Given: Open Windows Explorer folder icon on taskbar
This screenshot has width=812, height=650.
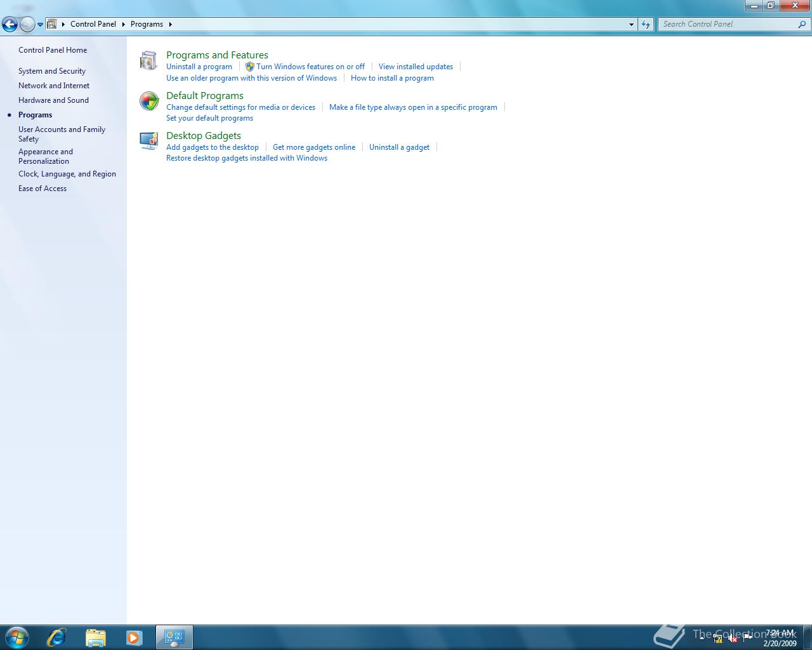Looking at the screenshot, I should (95, 637).
